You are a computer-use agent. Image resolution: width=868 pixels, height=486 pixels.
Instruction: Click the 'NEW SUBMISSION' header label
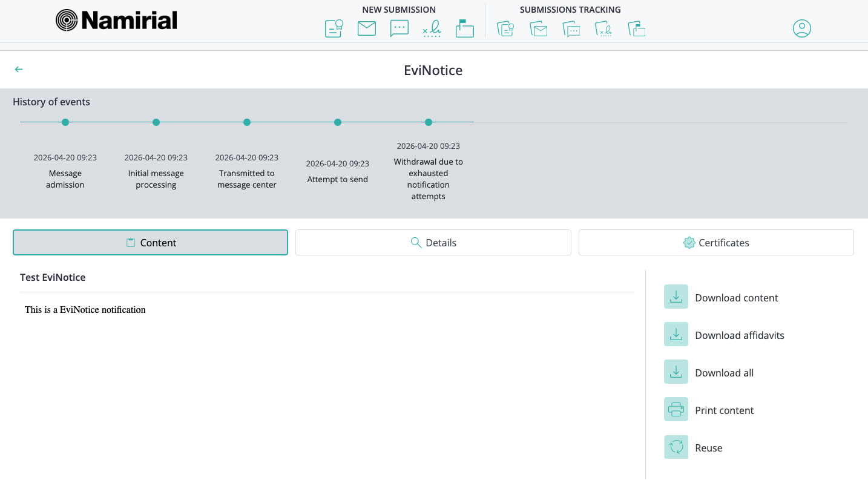pos(399,10)
